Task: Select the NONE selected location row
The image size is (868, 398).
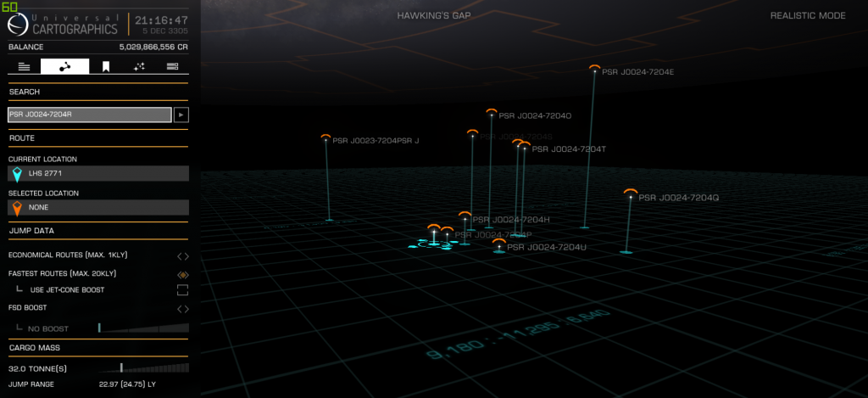Action: 98,207
